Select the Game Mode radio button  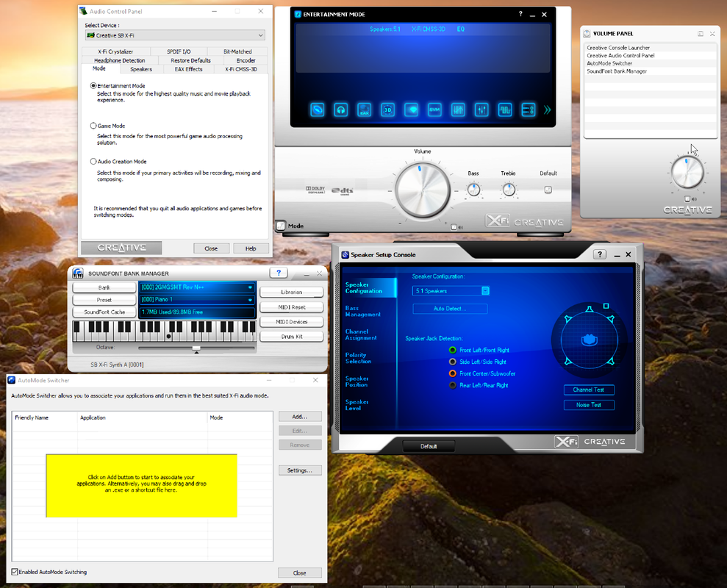[x=93, y=126]
